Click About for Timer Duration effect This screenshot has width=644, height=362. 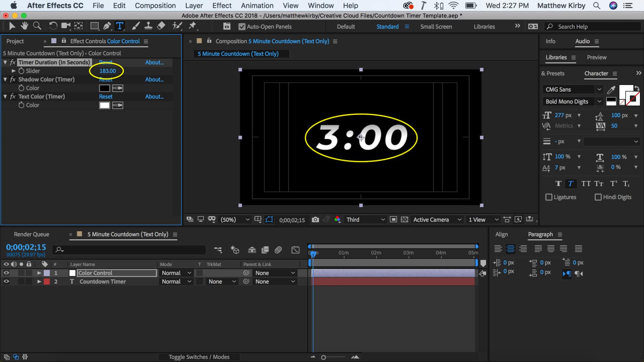click(x=154, y=62)
